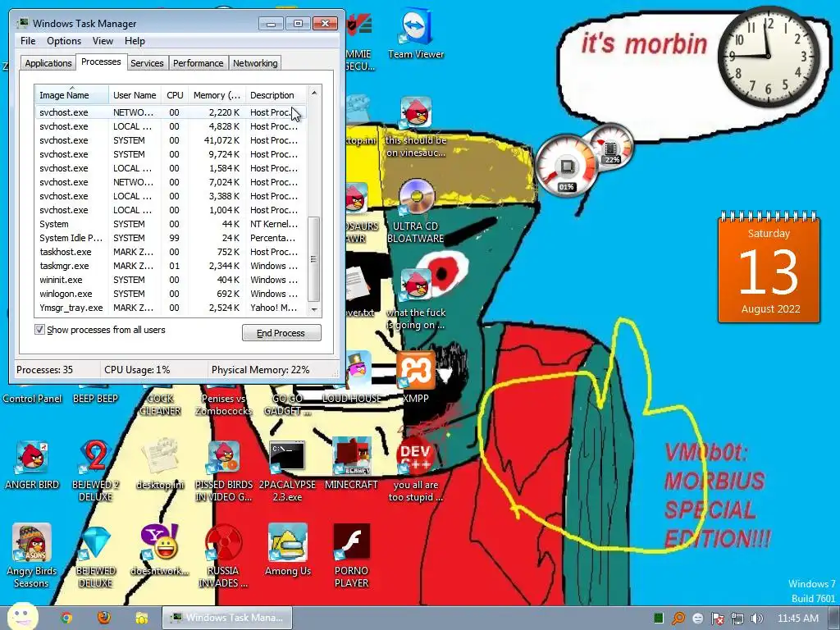
Task: Select the winlogon.exe process row
Action: [x=171, y=294]
